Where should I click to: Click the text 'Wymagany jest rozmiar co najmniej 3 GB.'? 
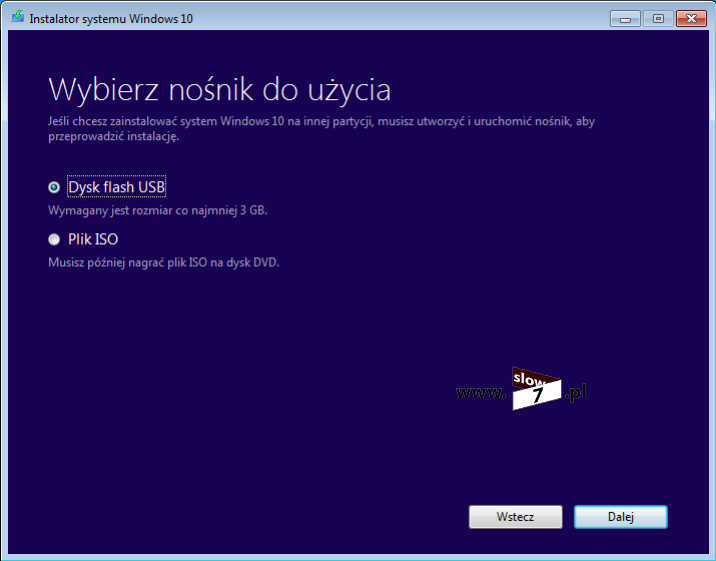click(158, 210)
